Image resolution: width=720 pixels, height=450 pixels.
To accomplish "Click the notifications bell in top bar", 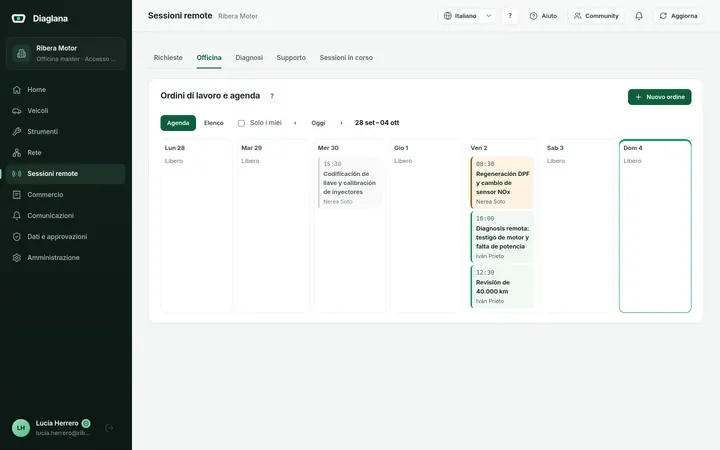I will [x=639, y=16].
